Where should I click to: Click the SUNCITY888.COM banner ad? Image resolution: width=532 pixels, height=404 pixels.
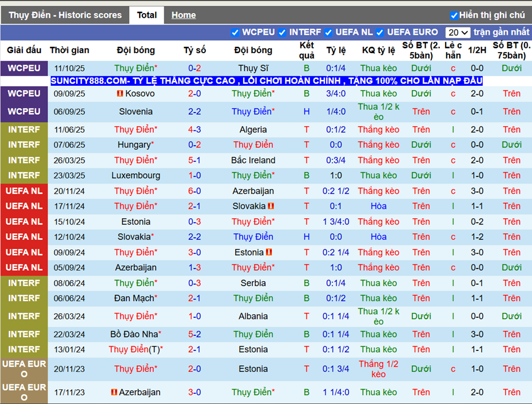267,81
